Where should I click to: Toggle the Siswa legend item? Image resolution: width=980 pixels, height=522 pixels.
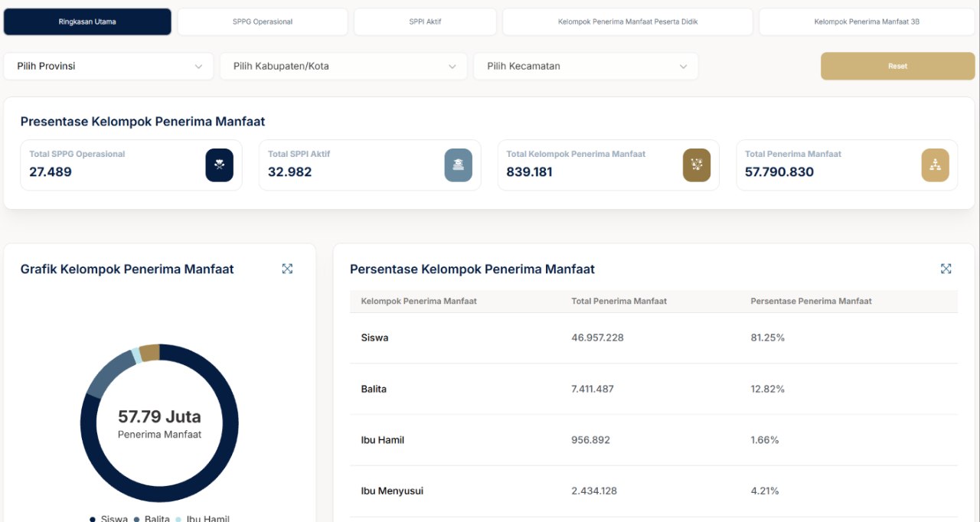(x=109, y=518)
